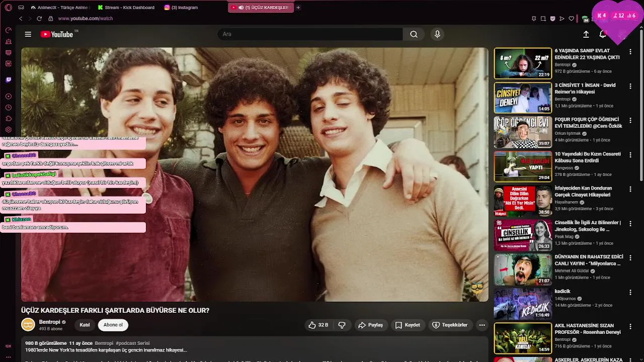
Task: Open options for Cinsellik İle İlgili video
Action: (630, 223)
